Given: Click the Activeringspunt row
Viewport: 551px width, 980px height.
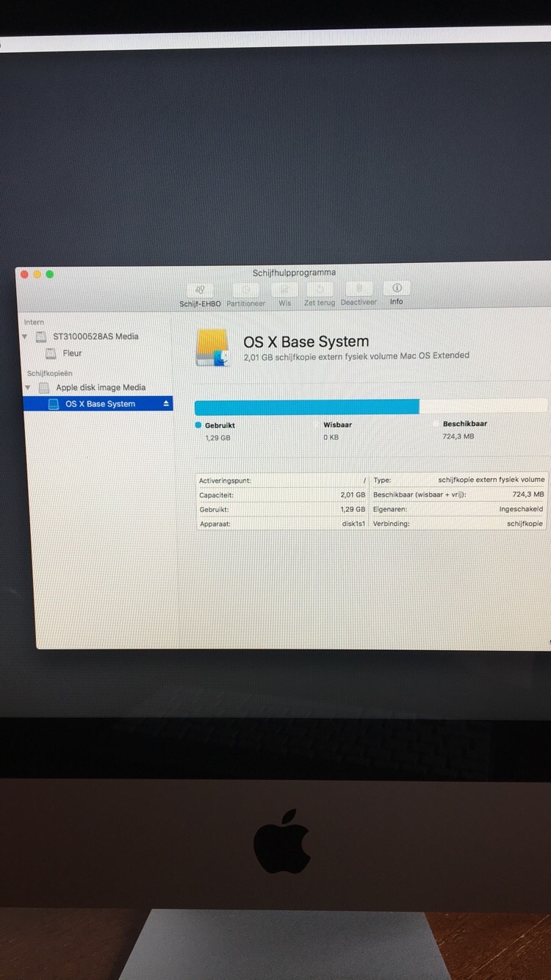Looking at the screenshot, I should [282, 480].
